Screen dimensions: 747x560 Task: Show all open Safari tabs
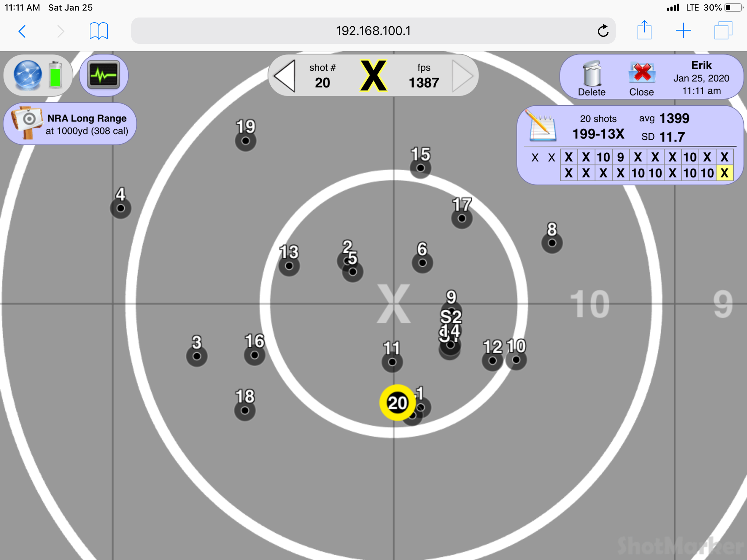click(723, 31)
